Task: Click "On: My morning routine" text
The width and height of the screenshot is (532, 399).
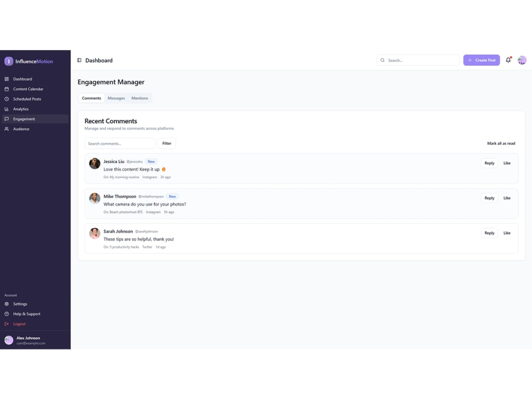Action: [x=121, y=177]
